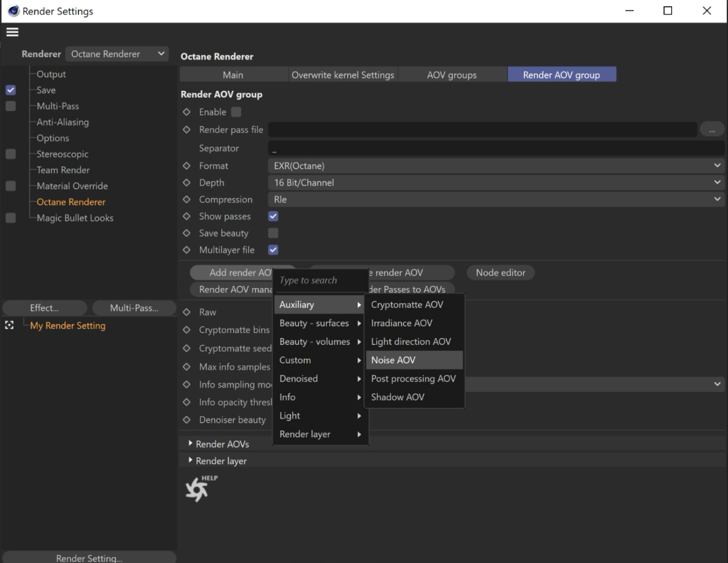Open the Custom submenu entry
This screenshot has height=563, width=728.
point(320,360)
